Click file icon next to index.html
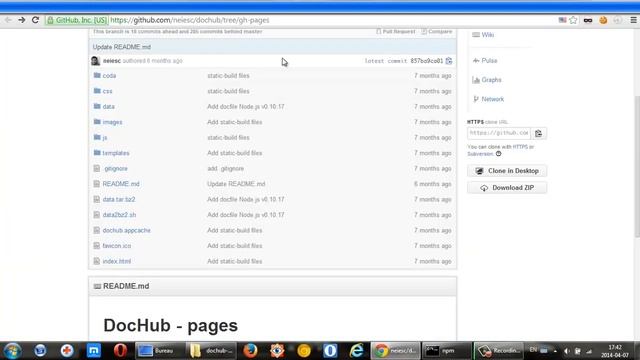 coord(97,261)
